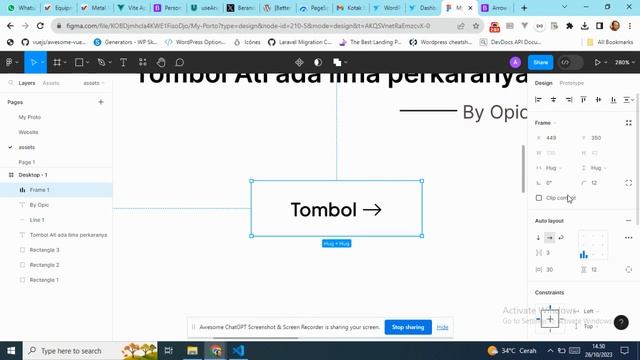Select the Text tool
640x360 pixels.
[x=123, y=62]
